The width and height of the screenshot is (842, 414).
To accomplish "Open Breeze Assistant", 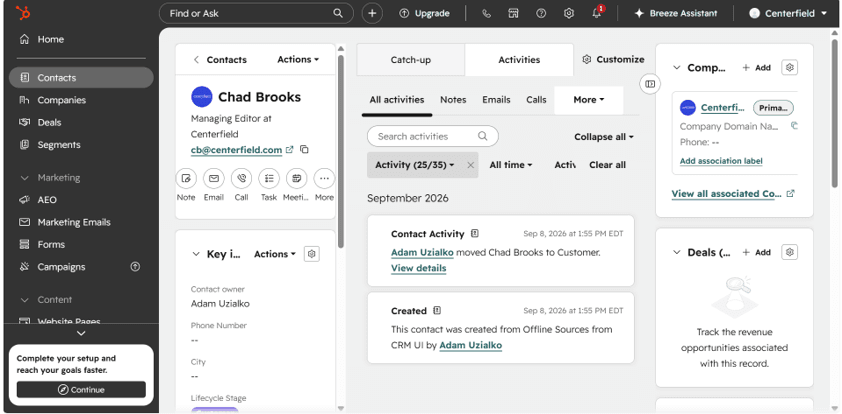I will [676, 13].
